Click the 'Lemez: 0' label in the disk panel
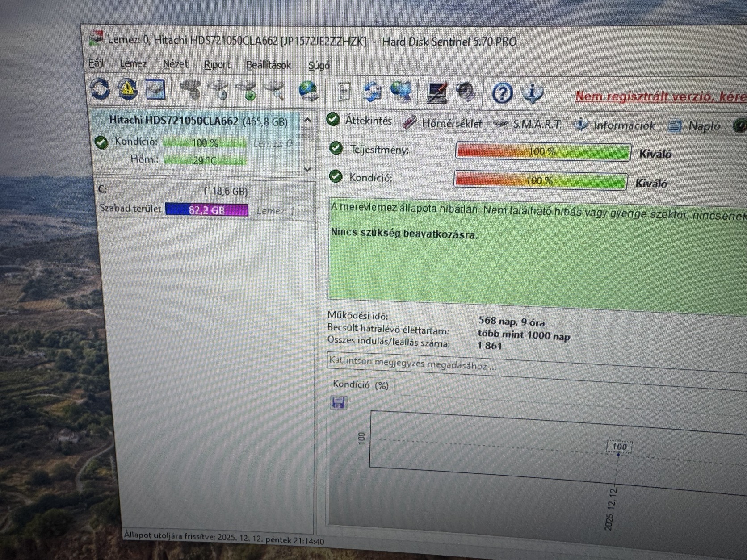This screenshot has height=560, width=747. click(x=272, y=143)
